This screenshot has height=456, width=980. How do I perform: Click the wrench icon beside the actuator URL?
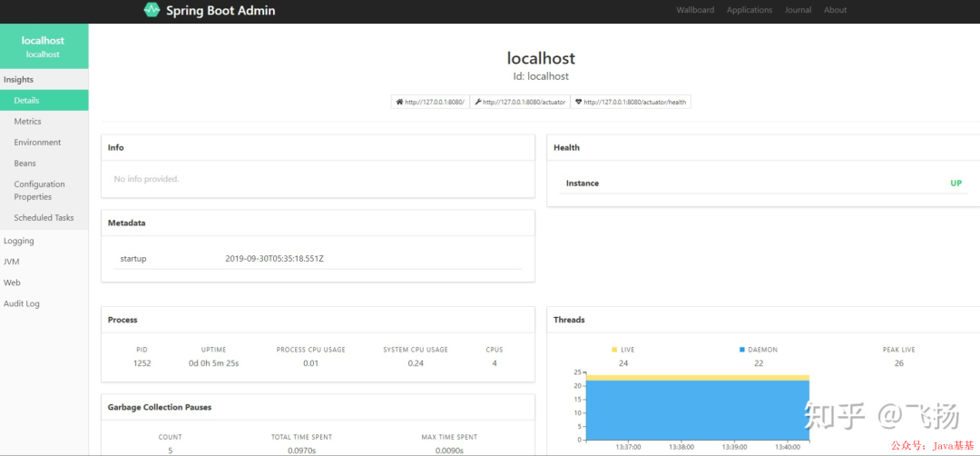pyautogui.click(x=478, y=102)
